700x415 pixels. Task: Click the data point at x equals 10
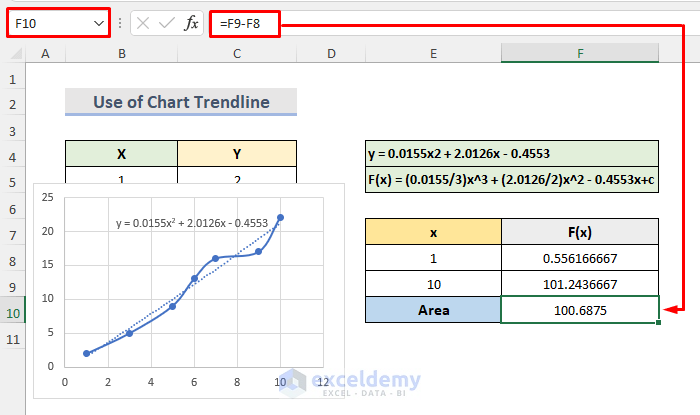280,218
